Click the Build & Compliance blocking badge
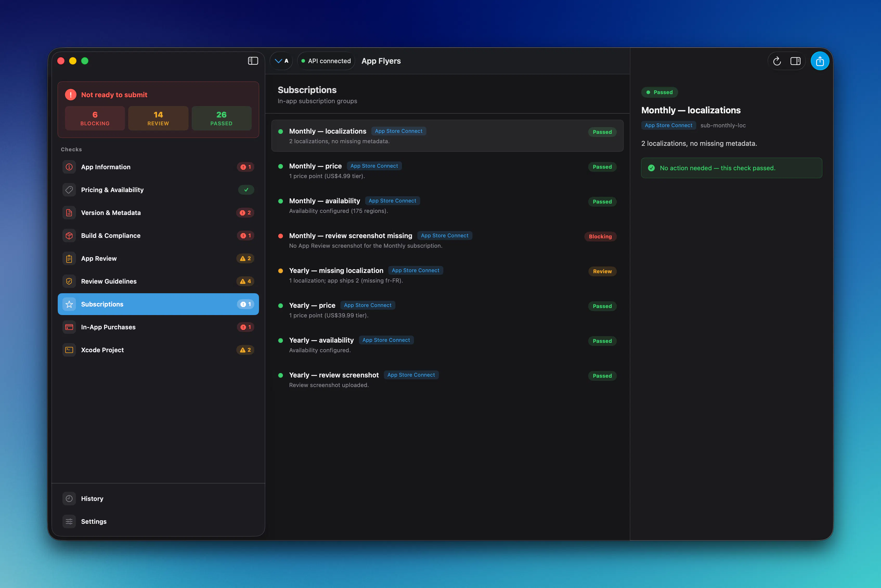The width and height of the screenshot is (881, 588). coord(246,236)
